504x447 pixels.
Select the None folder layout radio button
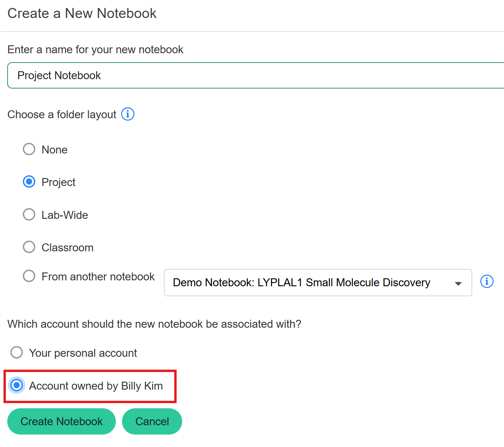29,149
